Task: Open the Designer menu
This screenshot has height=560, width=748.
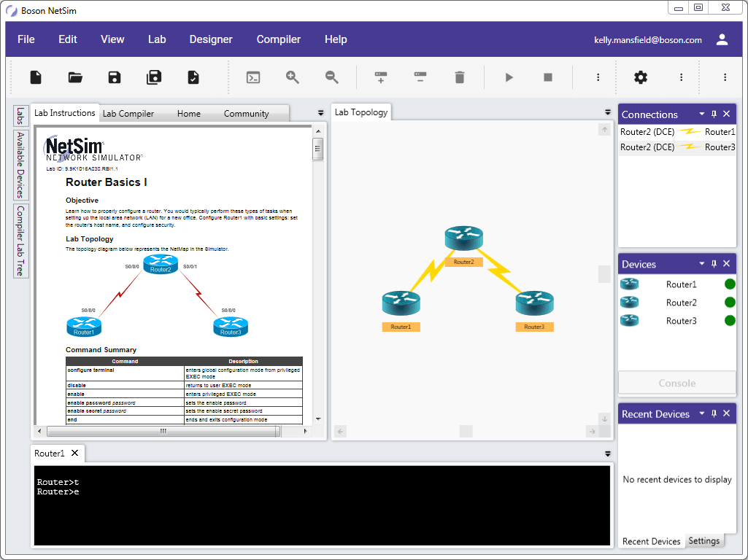Action: 211,39
